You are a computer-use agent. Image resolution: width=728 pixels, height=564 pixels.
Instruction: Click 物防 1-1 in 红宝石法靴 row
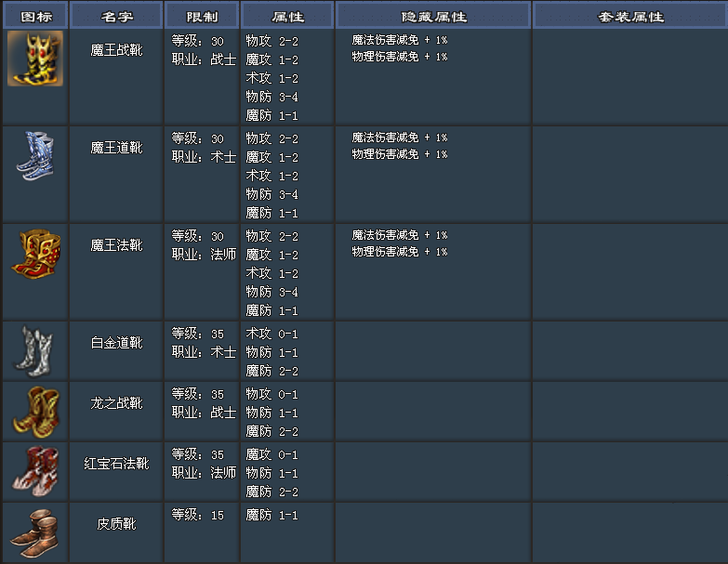click(272, 473)
